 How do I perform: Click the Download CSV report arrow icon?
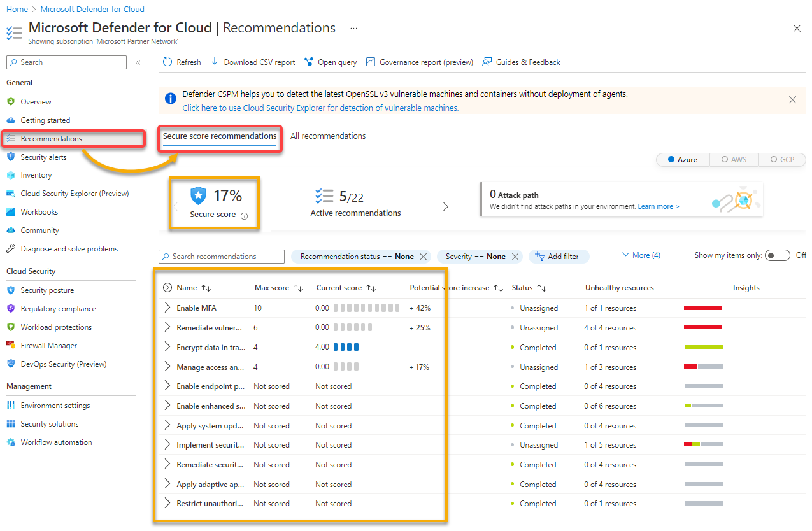215,62
